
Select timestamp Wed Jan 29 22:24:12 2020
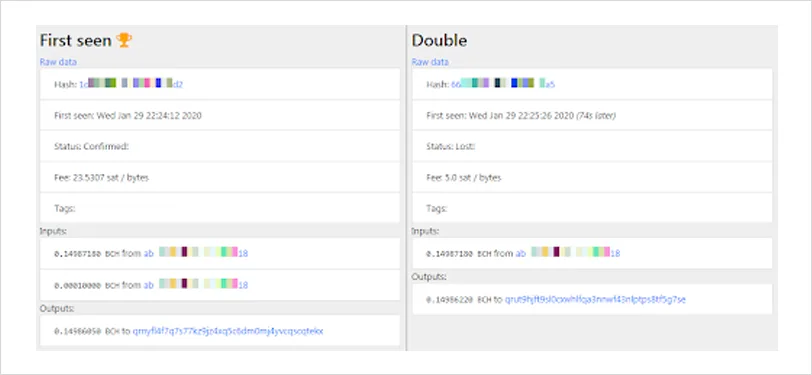(149, 116)
